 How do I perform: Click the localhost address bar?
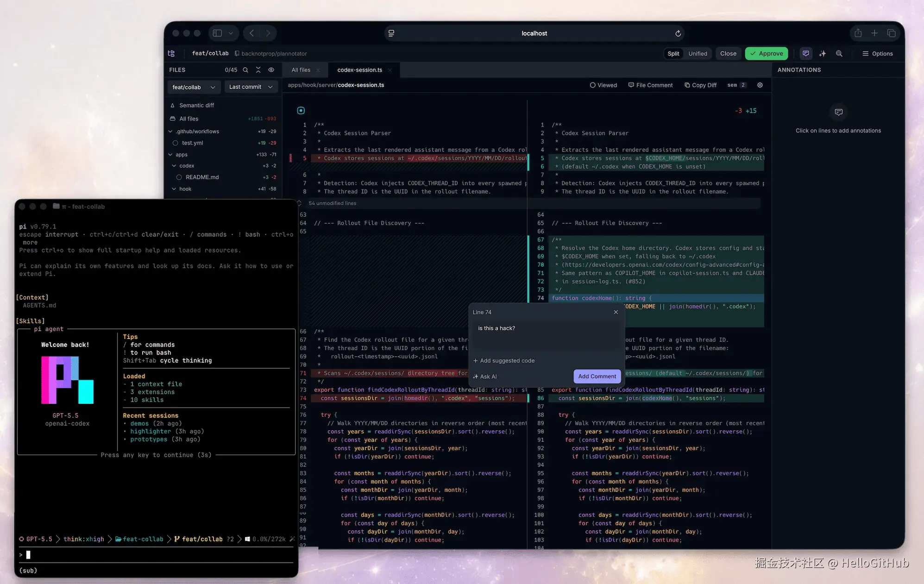coord(534,33)
